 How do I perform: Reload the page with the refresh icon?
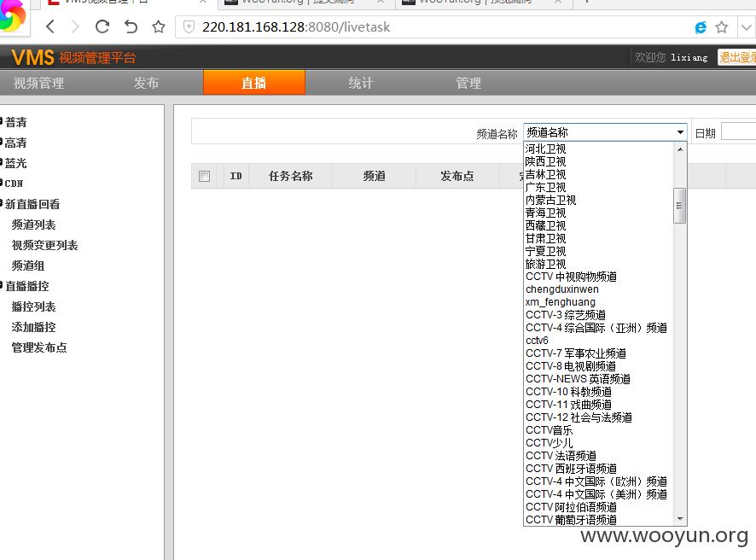[102, 26]
